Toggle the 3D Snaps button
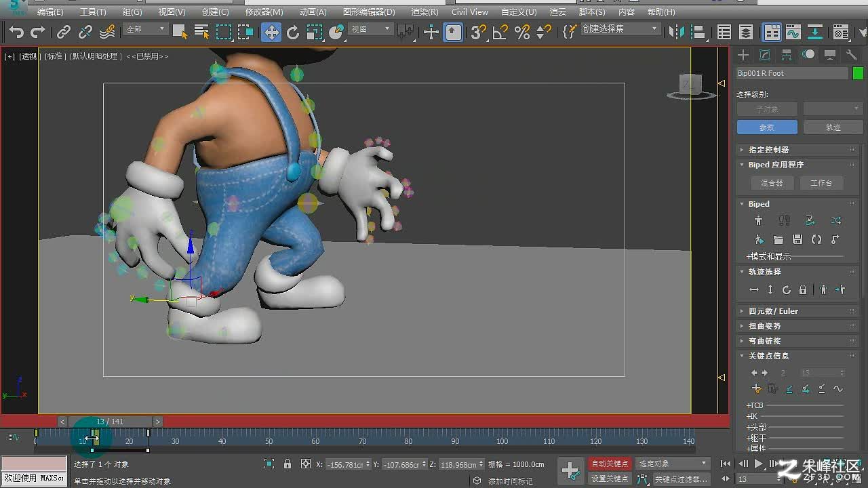868x488 pixels. pos(478,32)
